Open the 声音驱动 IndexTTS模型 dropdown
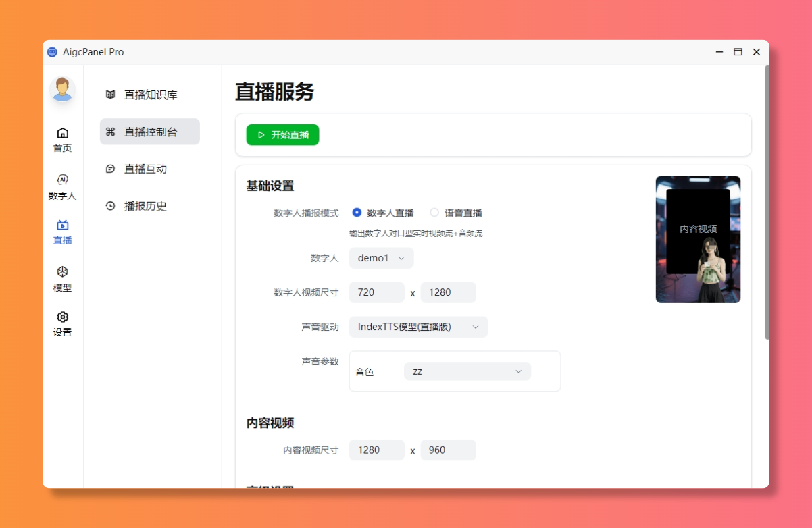 tap(418, 327)
